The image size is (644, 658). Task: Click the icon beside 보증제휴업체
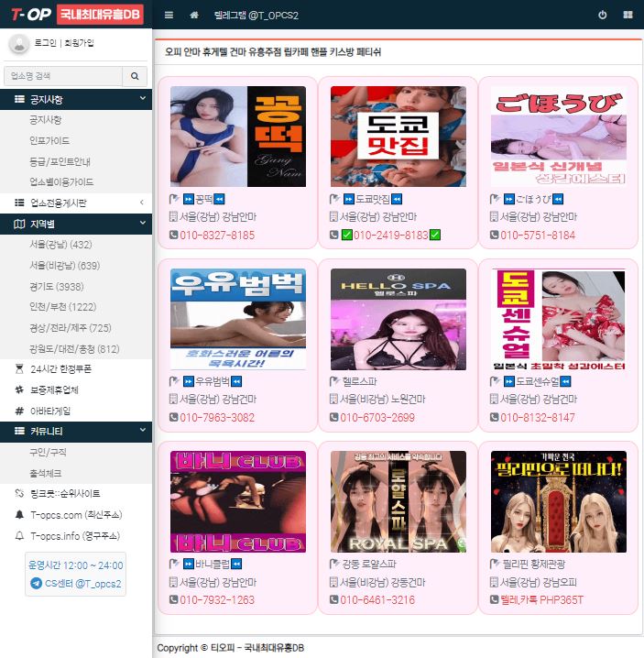pos(19,389)
